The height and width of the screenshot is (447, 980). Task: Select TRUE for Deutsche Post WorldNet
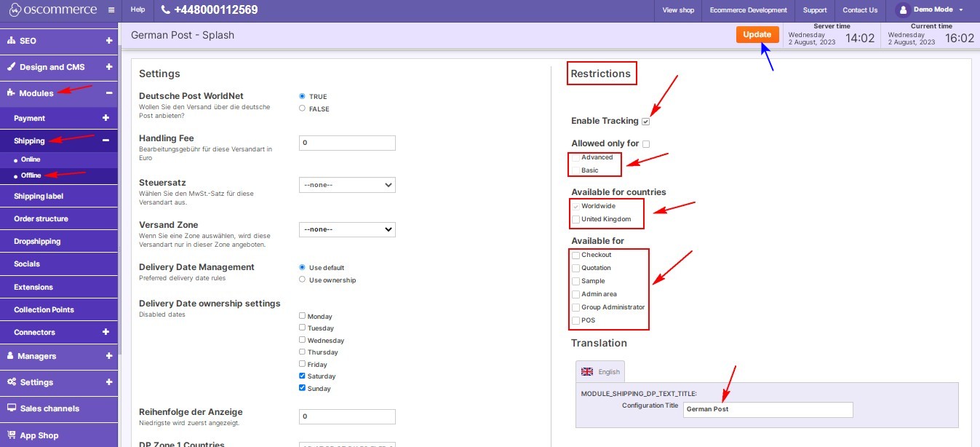coord(302,96)
